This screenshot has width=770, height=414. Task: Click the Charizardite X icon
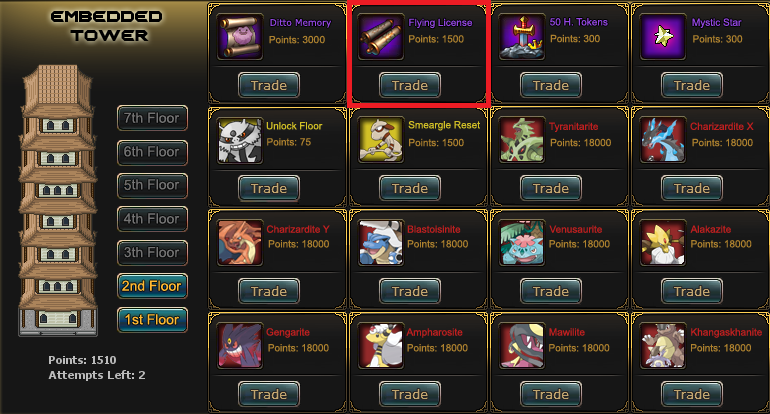(662, 140)
